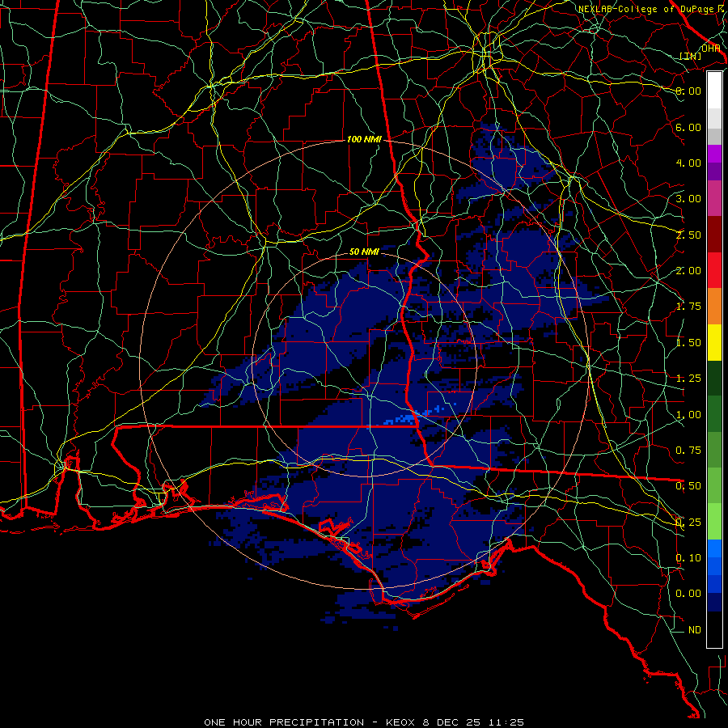The height and width of the screenshot is (728, 728).
Task: Select the dark maroon legend swatch
Action: 714,235
